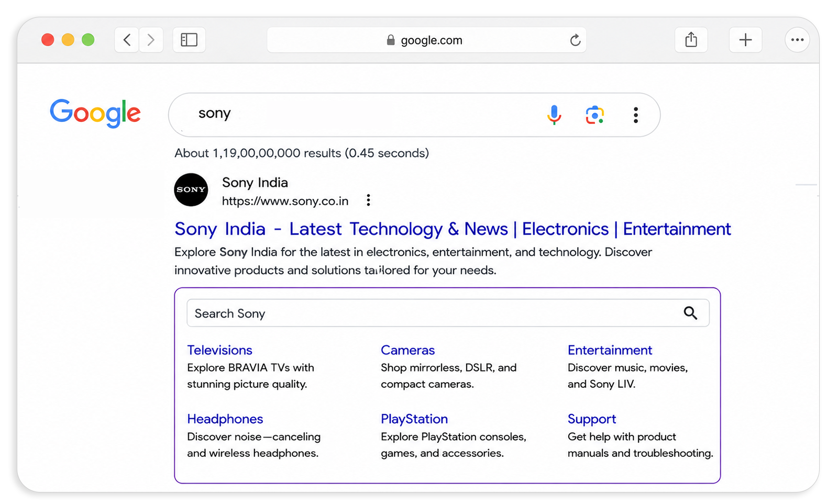This screenshot has width=838, height=504.
Task: Click inside the Search Sony input field
Action: (448, 313)
